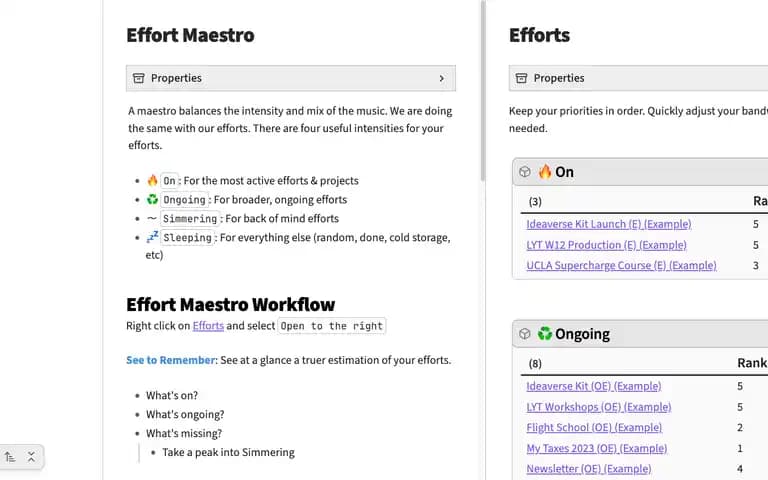
Task: Open UCLA Supercharge Course (E) (Example)
Action: 621,265
